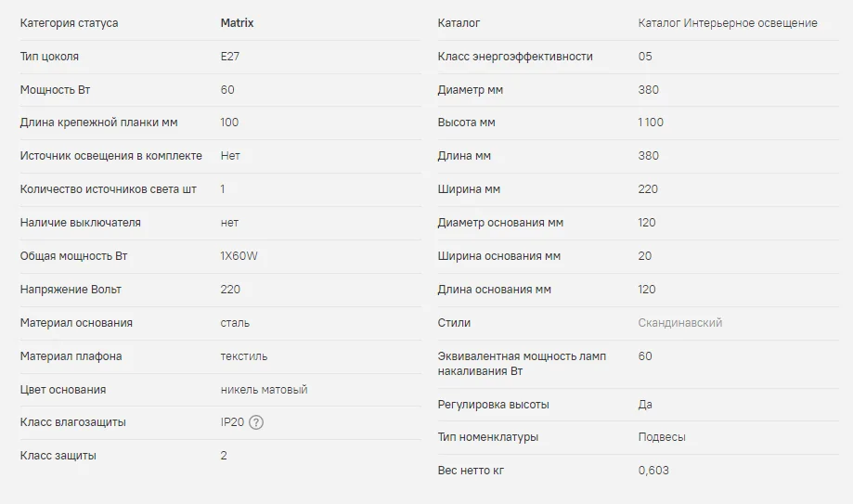853x504 pixels.
Task: Click the Категория статуса label
Action: click(x=70, y=23)
